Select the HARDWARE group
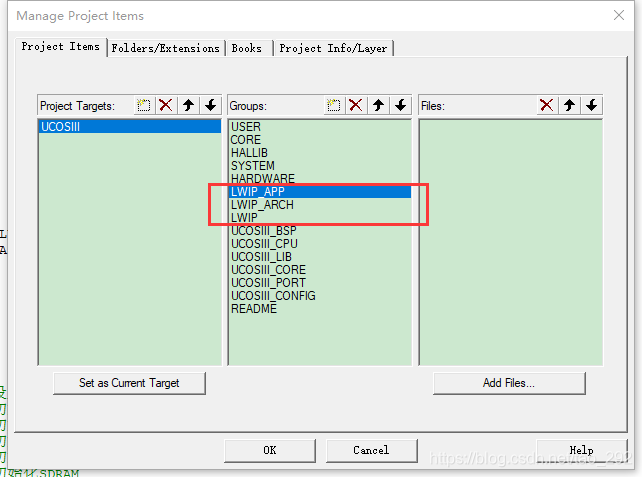 (320, 179)
